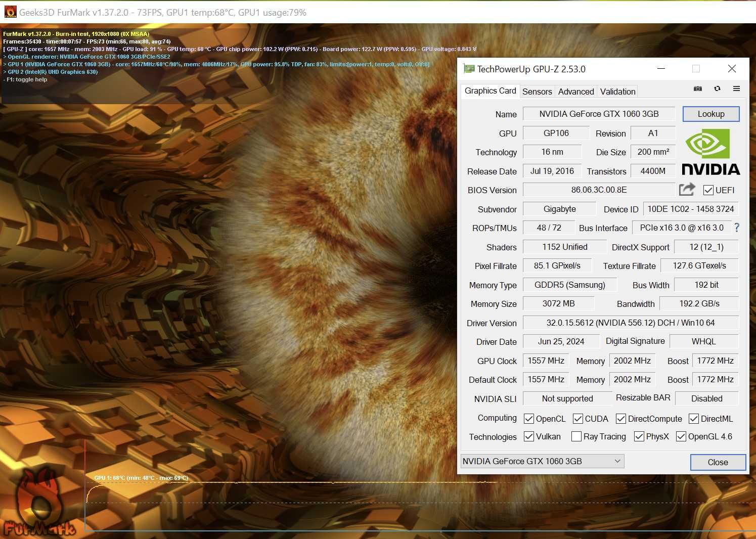
Task: Click the ROPs/TMUs value 48 / 72
Action: click(x=549, y=228)
